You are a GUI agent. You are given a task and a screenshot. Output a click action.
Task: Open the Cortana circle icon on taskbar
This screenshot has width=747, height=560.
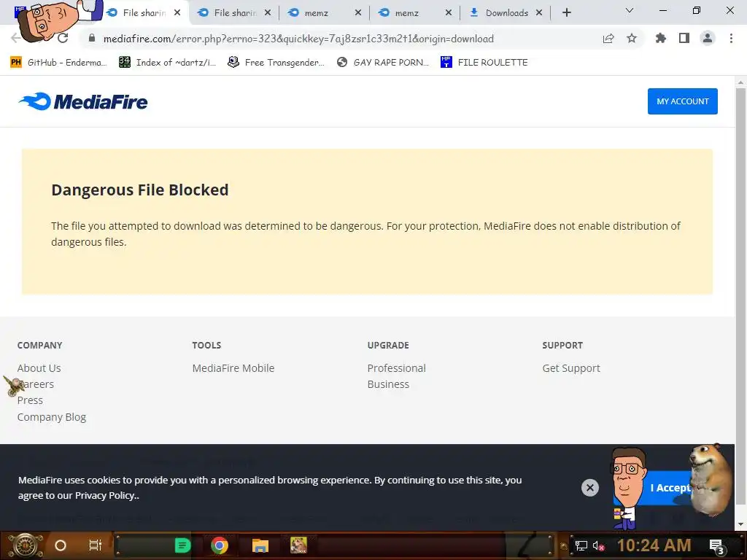61,545
